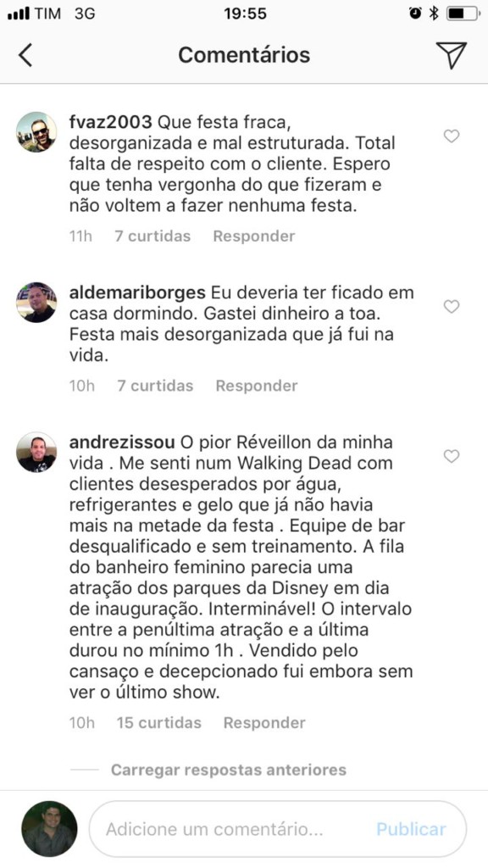Like aldemariborges's comment with heart
The width and height of the screenshot is (488, 868).
(452, 307)
